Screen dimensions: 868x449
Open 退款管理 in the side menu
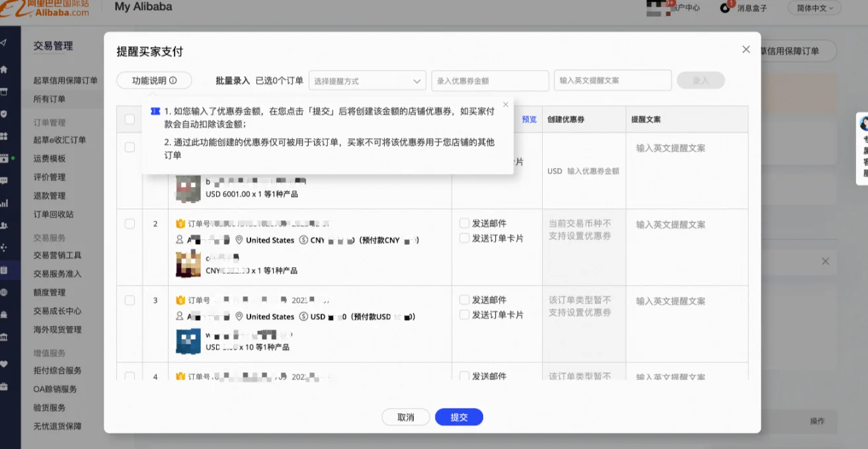click(x=50, y=196)
